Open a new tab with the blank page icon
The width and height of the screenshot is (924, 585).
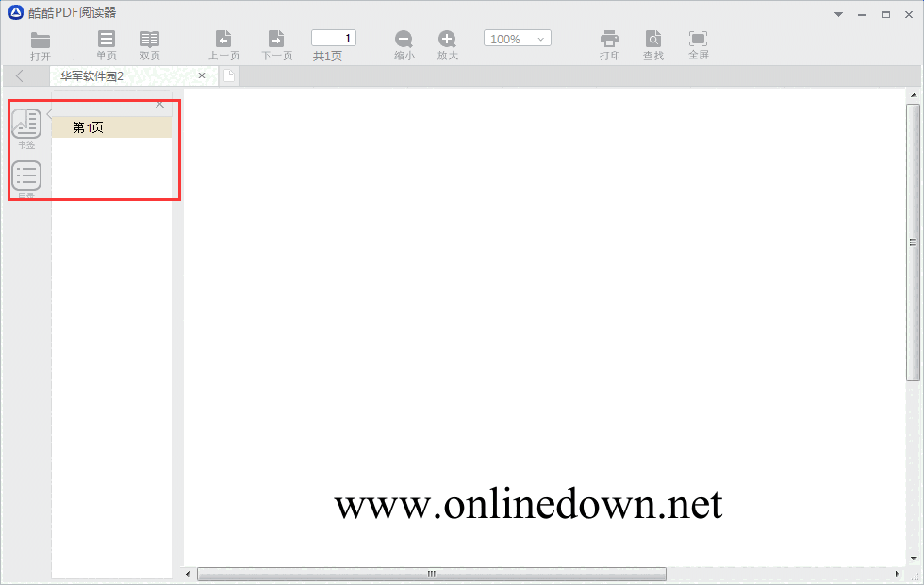228,76
